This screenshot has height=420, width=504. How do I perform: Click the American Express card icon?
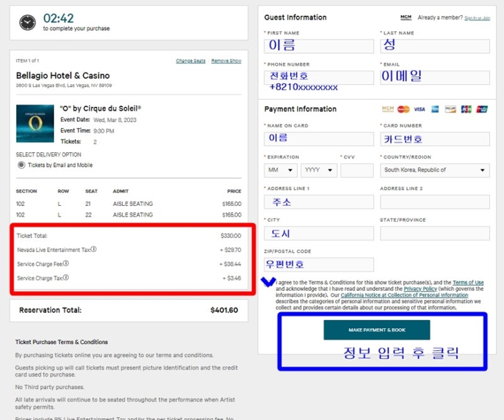point(435,110)
